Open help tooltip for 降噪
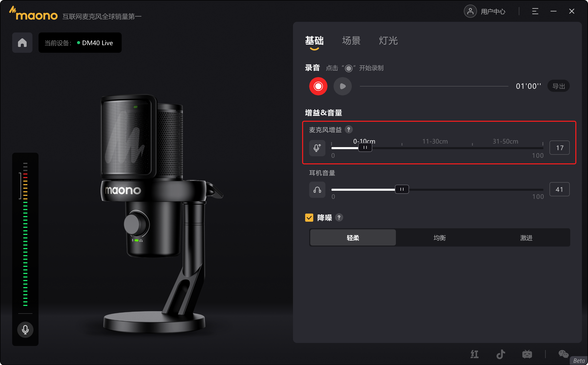Screen dimensions: 588x365 pos(339,217)
